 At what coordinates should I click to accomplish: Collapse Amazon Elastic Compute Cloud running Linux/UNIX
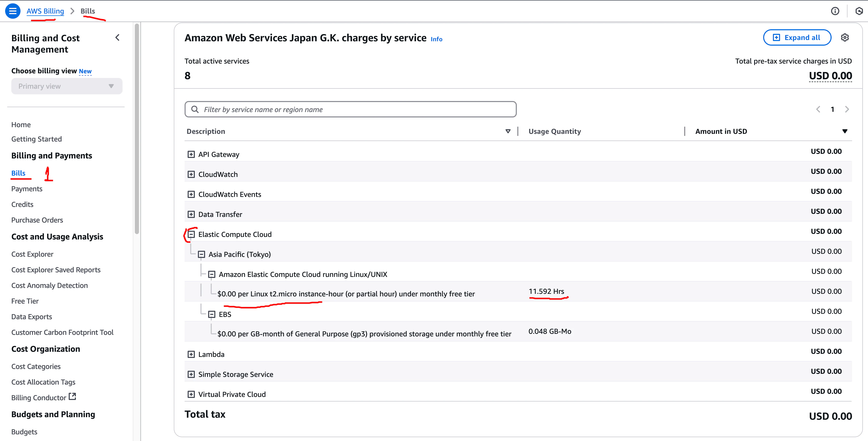coord(211,274)
